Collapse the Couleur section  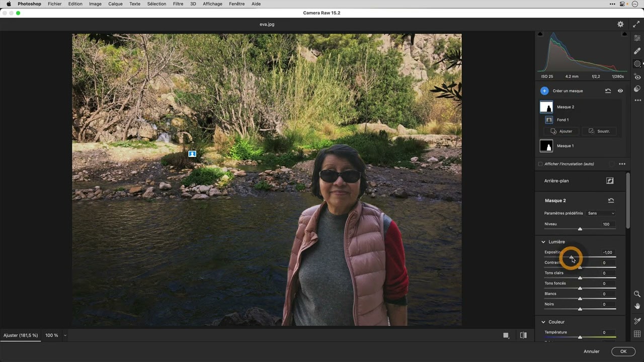click(x=543, y=322)
